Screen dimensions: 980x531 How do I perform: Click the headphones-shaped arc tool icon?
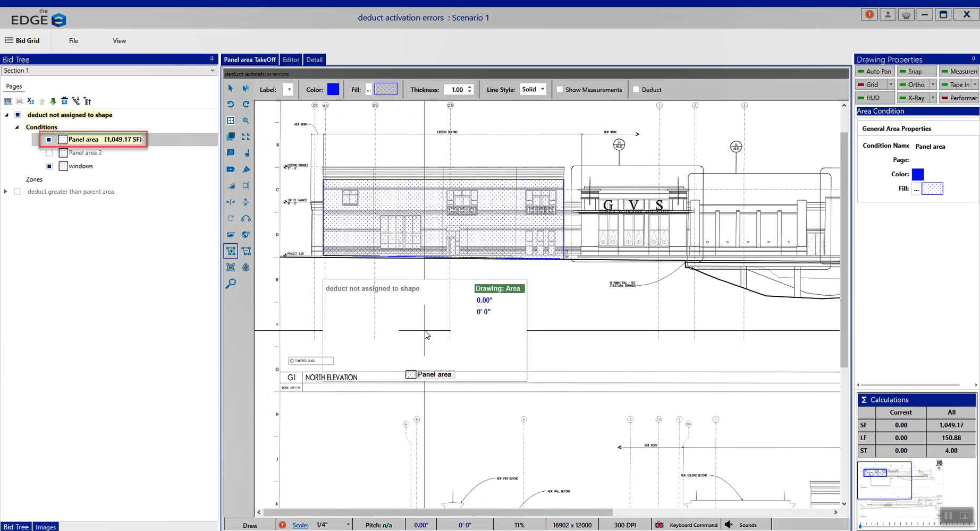click(246, 218)
